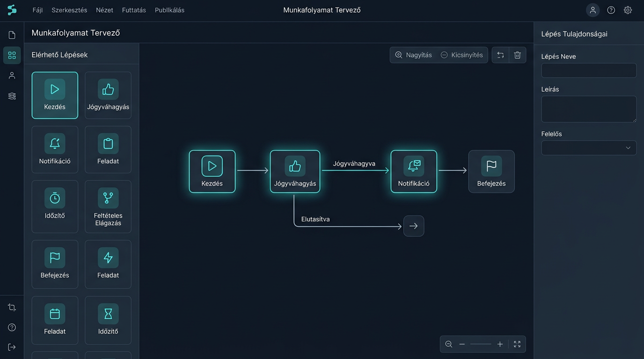Click the Lépés Tulajdonságai panel title
Image resolution: width=644 pixels, height=359 pixels.
tap(574, 34)
